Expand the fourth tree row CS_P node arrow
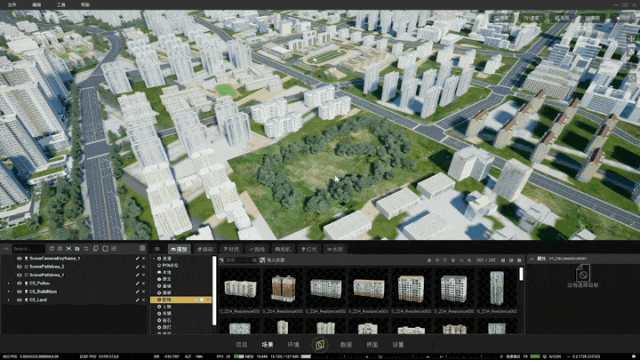This screenshot has height=360, width=640. coord(9,283)
